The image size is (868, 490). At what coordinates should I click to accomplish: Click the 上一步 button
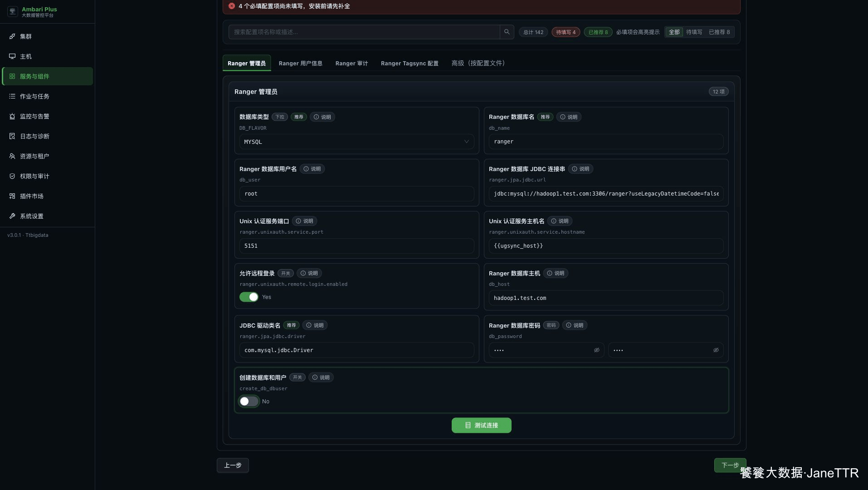point(233,465)
